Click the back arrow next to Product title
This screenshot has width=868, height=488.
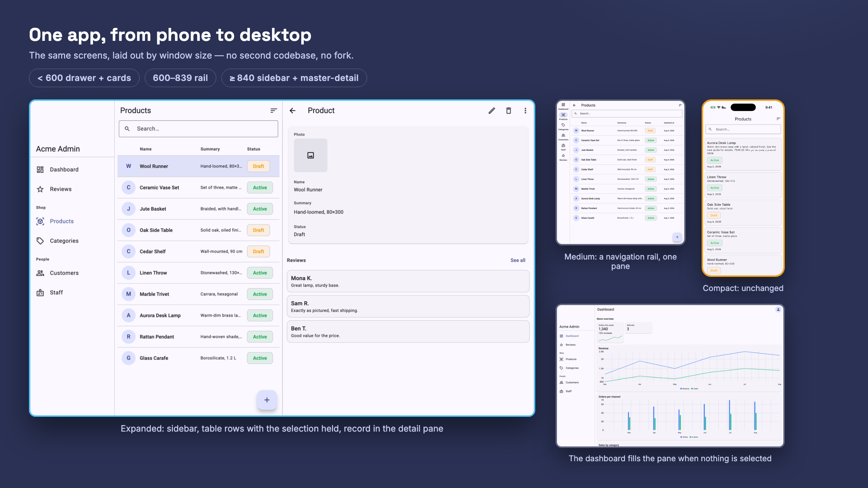click(x=293, y=111)
